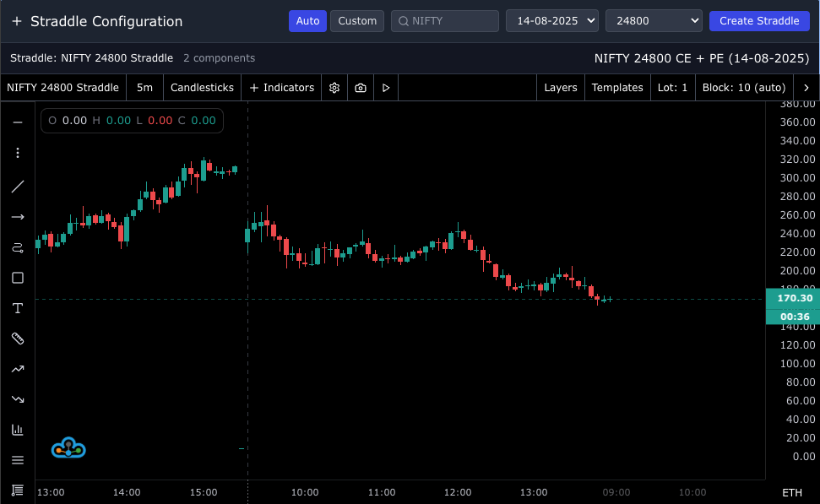
Task: Click the replay play icon
Action: pos(386,87)
